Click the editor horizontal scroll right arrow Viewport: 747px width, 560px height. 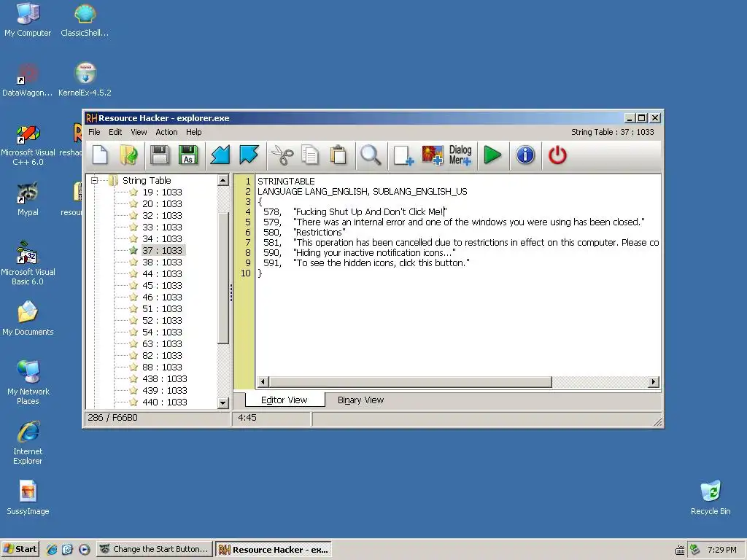(x=654, y=382)
